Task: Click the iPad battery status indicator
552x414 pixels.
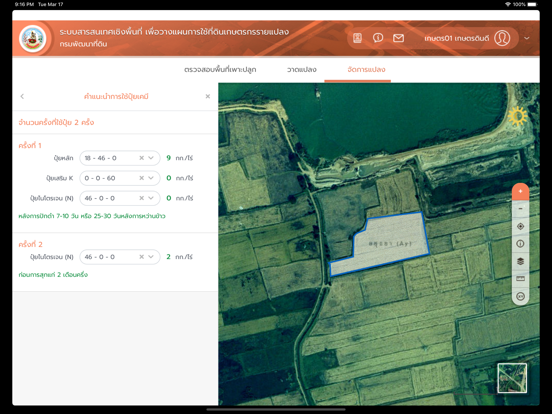Action: [x=532, y=4]
